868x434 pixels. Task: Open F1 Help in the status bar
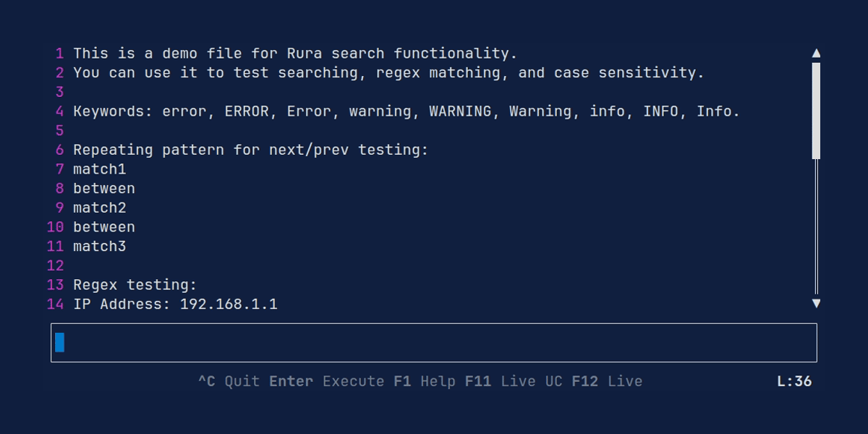pos(425,381)
